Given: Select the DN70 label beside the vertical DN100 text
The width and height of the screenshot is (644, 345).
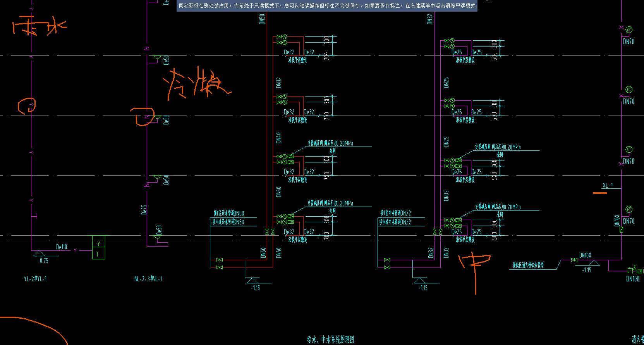Looking at the screenshot, I should (x=629, y=221).
